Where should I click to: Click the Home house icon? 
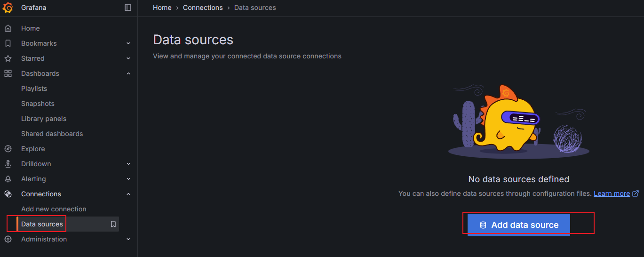(8, 28)
